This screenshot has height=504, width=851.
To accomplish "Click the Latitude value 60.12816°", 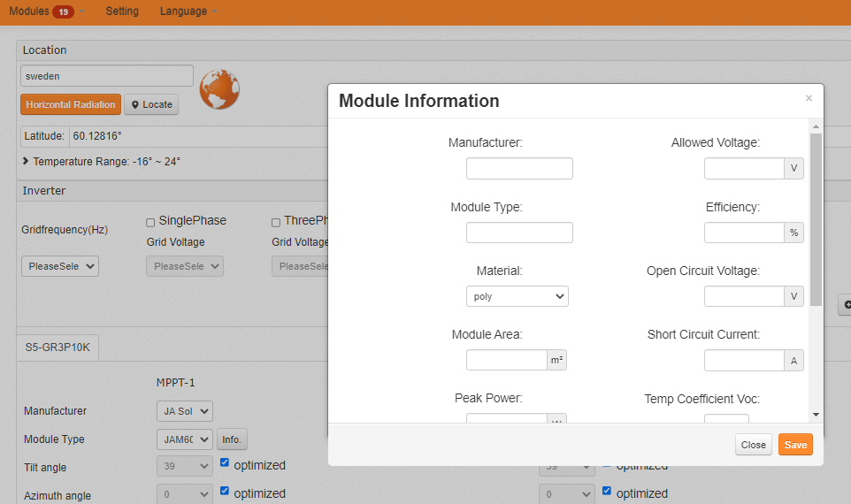I will point(97,135).
